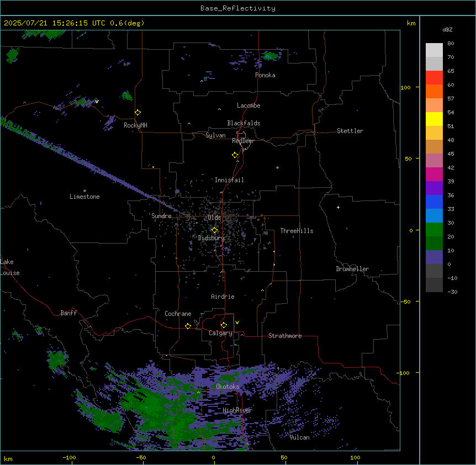The width and height of the screenshot is (476, 465).
Task: Click the white plus marker north of Drumheller
Action: (338, 207)
